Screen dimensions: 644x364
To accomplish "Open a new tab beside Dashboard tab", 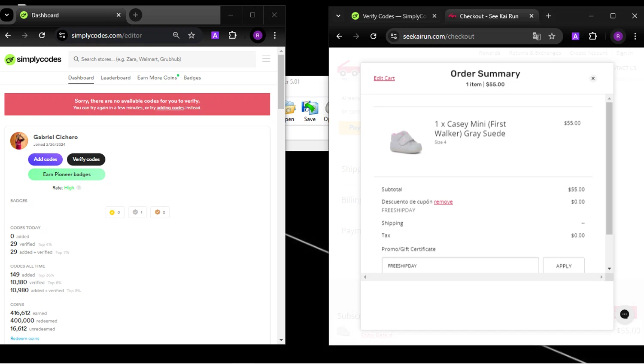I will click(x=136, y=15).
